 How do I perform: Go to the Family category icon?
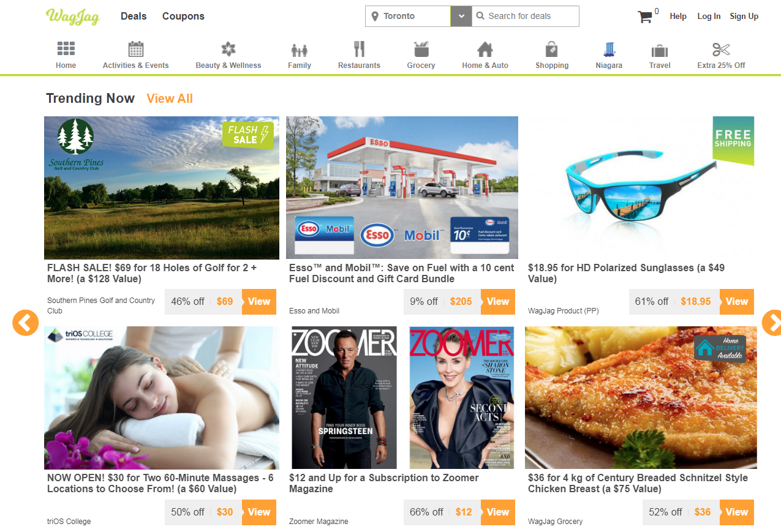[300, 50]
